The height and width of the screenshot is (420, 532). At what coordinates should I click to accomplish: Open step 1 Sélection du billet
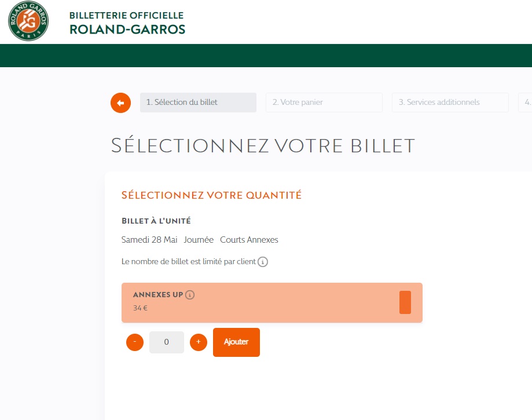tap(198, 103)
